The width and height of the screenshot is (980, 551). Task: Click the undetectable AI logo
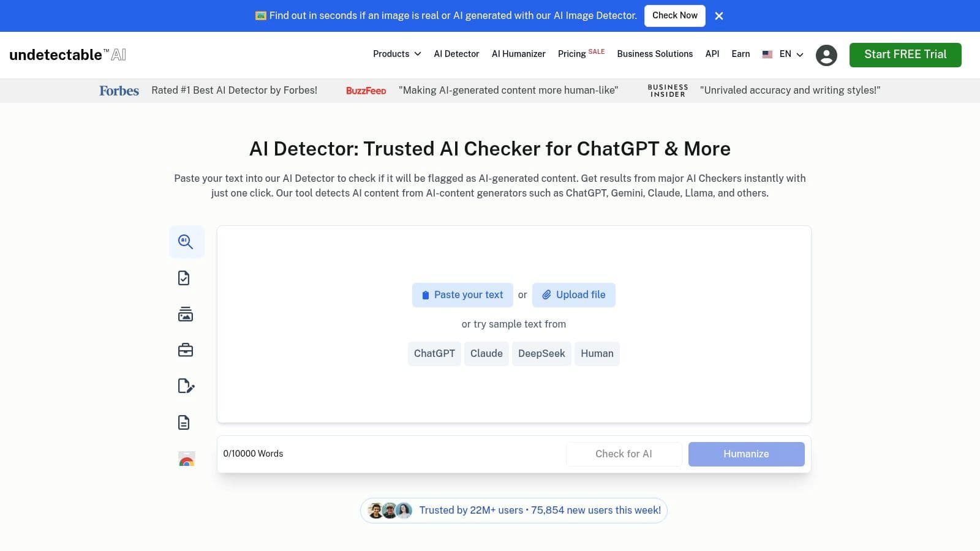click(68, 54)
